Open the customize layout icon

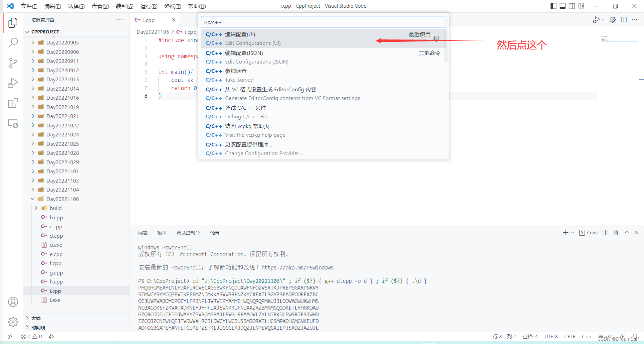(581, 6)
